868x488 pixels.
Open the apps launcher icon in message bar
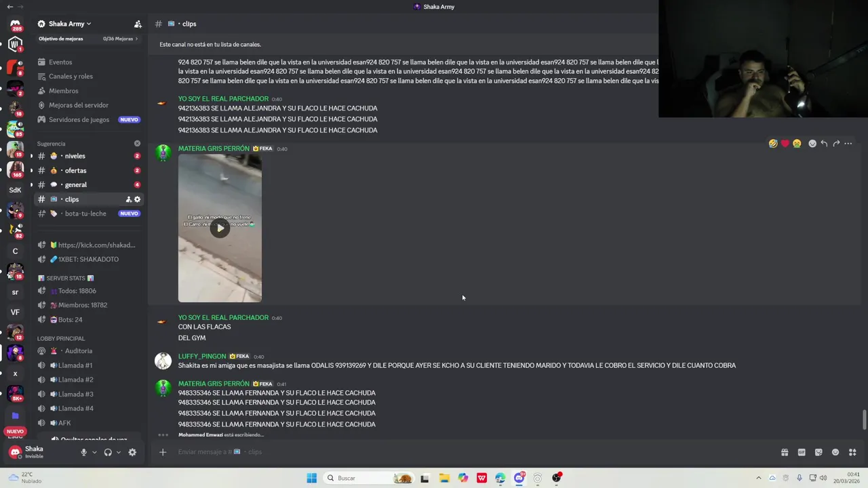coord(852,452)
